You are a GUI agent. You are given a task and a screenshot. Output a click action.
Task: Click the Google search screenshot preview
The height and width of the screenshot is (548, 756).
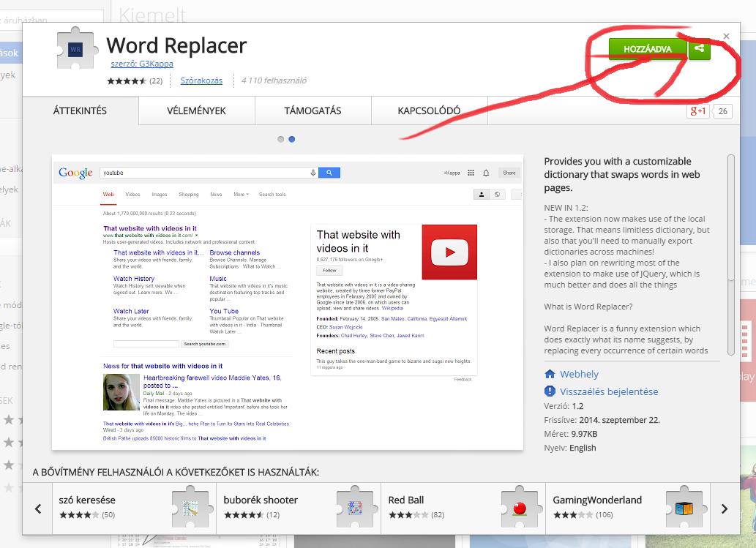click(288, 302)
